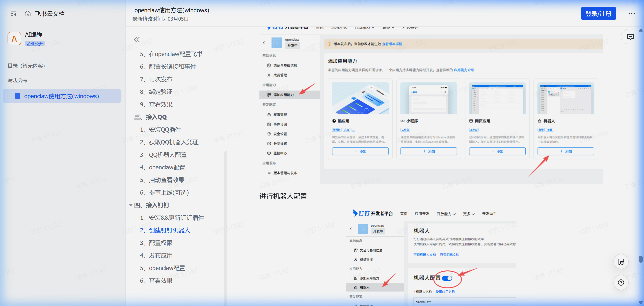The height and width of the screenshot is (306, 644).
Task: Jump to 6、查看效果
Action: (156, 281)
